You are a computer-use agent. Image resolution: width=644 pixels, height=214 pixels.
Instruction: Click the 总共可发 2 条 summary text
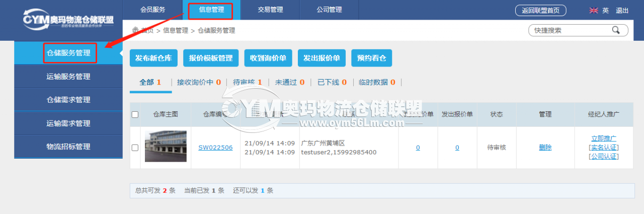tap(155, 191)
